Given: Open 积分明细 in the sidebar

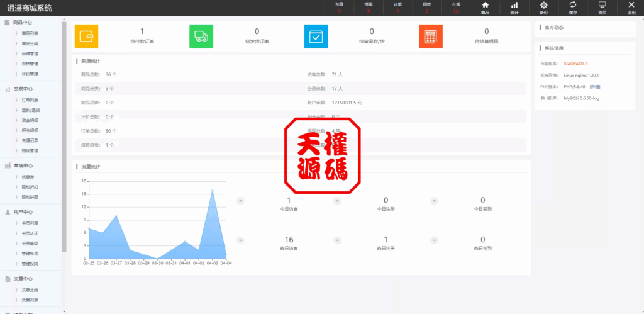Looking at the screenshot, I should 30,130.
